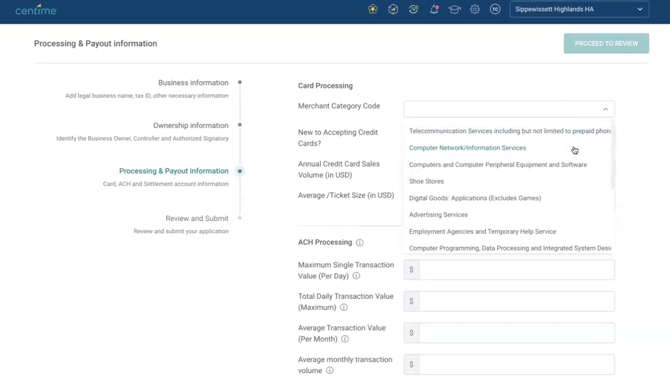
Task: Open notifications bell icon
Action: pos(434,9)
